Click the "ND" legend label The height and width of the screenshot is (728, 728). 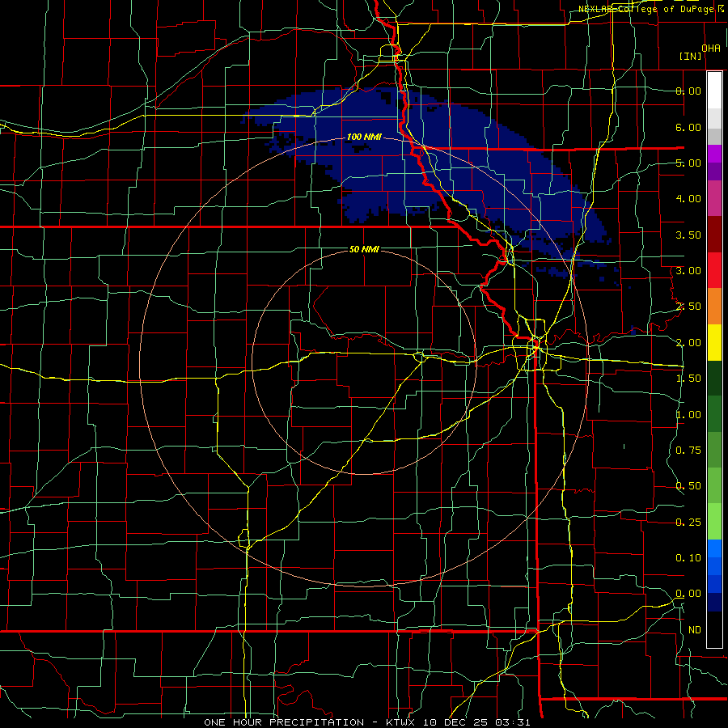pyautogui.click(x=695, y=630)
